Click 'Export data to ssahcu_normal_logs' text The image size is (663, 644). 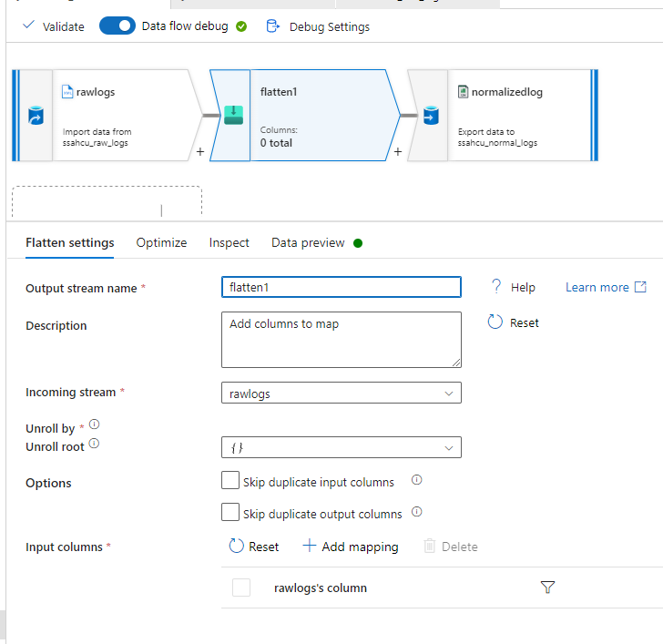click(497, 138)
